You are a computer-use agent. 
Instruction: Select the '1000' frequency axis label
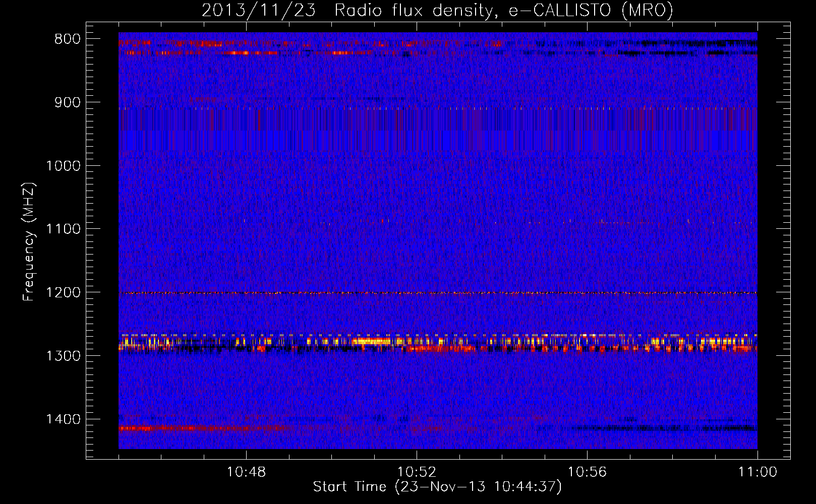63,166
